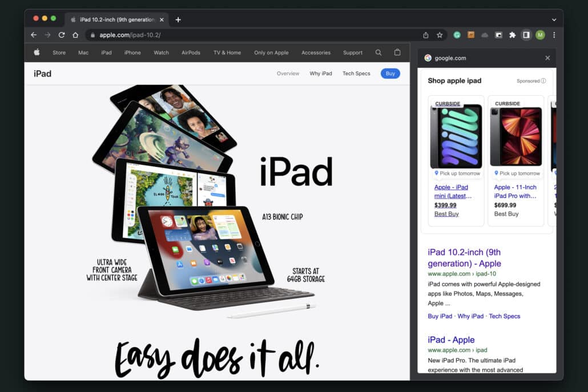Go to the browser home page
This screenshot has height=392, width=588.
point(75,35)
